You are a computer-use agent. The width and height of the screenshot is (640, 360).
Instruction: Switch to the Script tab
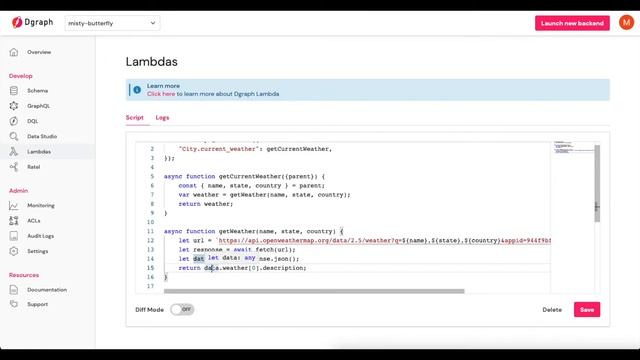pyautogui.click(x=135, y=118)
